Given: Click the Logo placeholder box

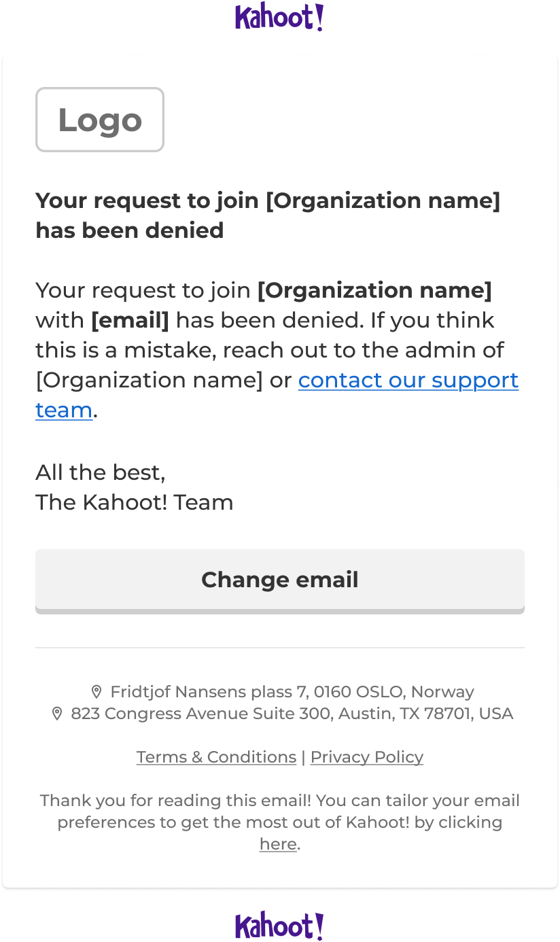Looking at the screenshot, I should (x=100, y=120).
